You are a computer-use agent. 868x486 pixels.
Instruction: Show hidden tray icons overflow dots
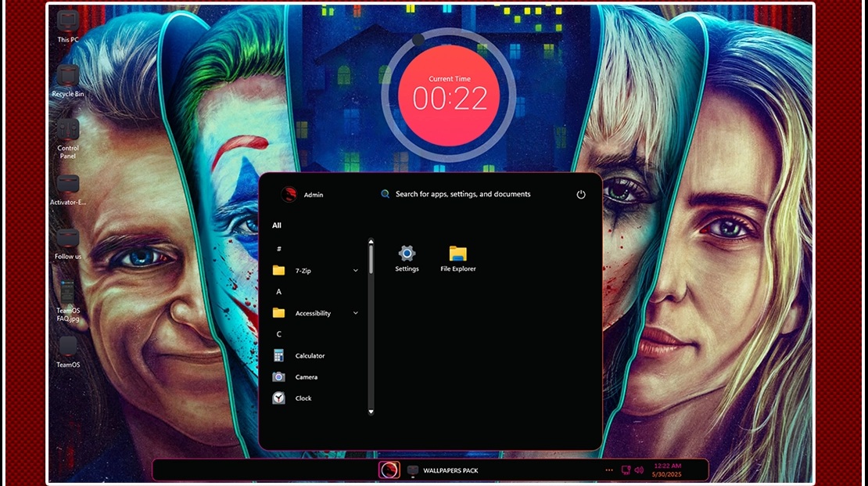point(609,470)
